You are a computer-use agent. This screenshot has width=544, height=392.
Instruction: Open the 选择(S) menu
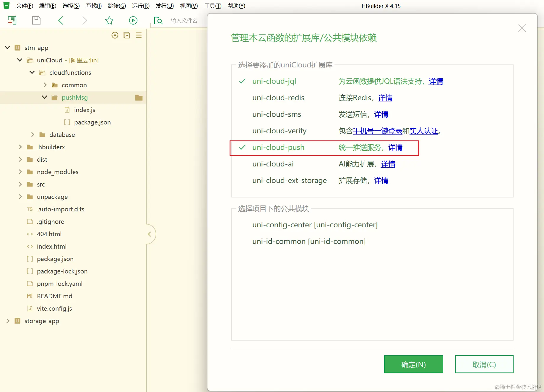(71, 6)
